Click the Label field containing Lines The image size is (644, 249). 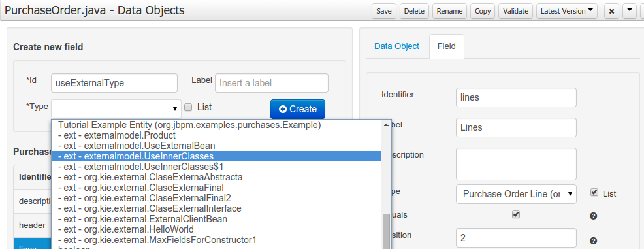point(516,127)
